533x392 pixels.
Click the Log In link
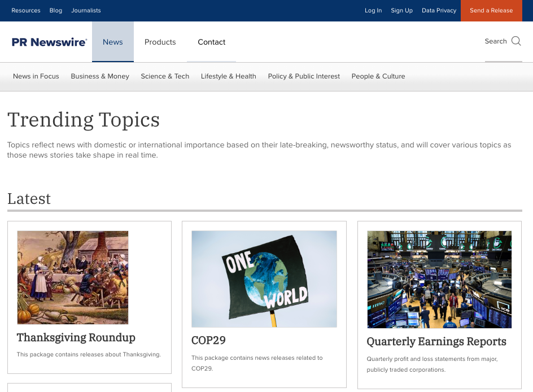(x=373, y=11)
